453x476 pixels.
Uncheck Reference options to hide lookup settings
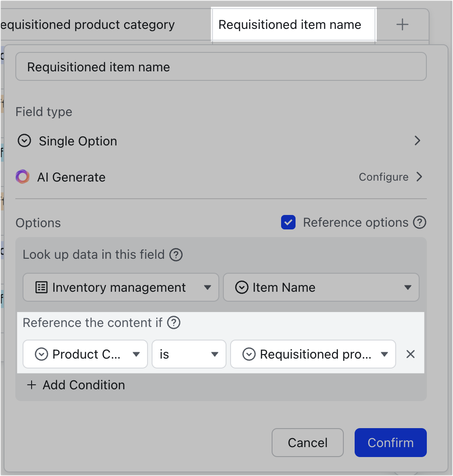pyautogui.click(x=288, y=222)
